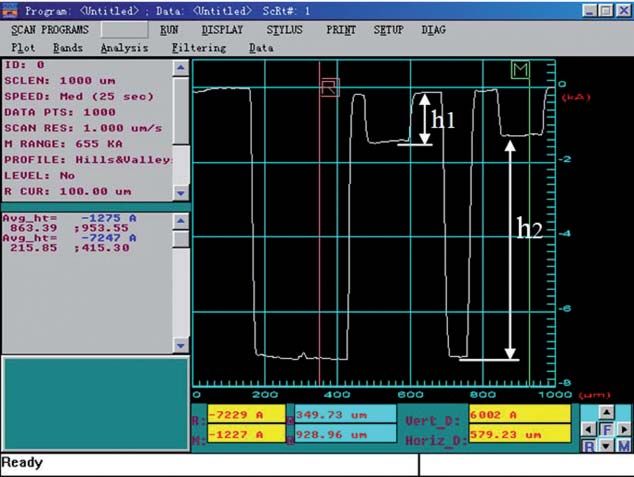Screen dimensions: 634x477
Task: Select the Avg_ht= -1275 A result
Action: click(x=70, y=218)
